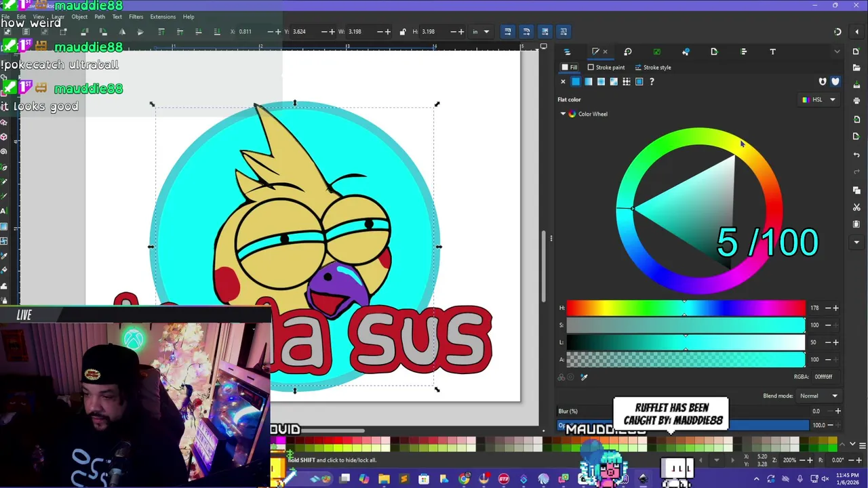Image resolution: width=868 pixels, height=488 pixels.
Task: Click the Import icon in commands bar
Action: [x=857, y=119]
